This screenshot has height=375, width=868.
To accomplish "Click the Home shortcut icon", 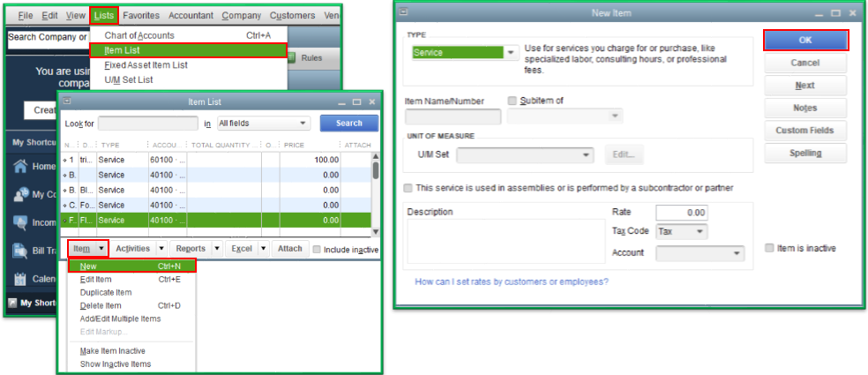I will click(x=20, y=166).
